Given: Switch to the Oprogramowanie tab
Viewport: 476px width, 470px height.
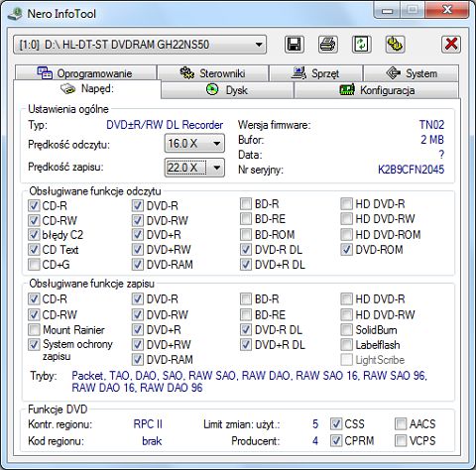Looking at the screenshot, I should pos(85,73).
